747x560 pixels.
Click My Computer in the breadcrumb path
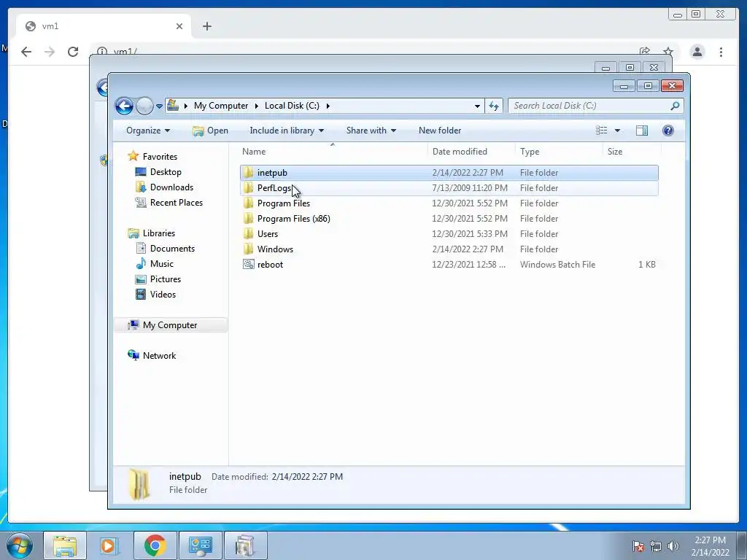221,106
